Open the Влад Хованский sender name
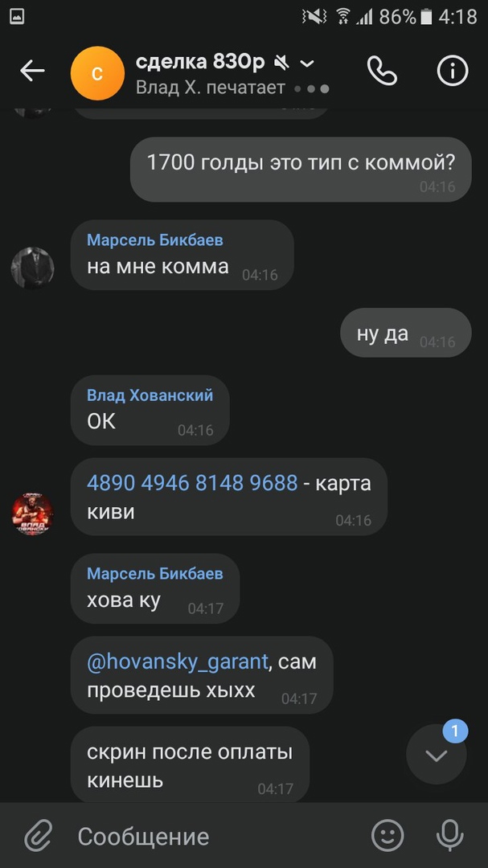 [x=150, y=395]
